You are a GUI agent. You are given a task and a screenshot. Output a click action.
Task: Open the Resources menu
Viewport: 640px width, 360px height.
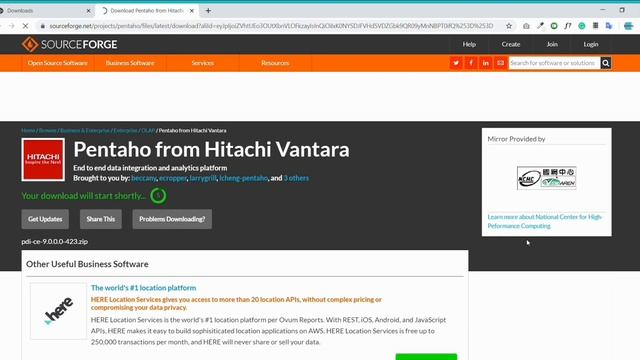coord(275,63)
